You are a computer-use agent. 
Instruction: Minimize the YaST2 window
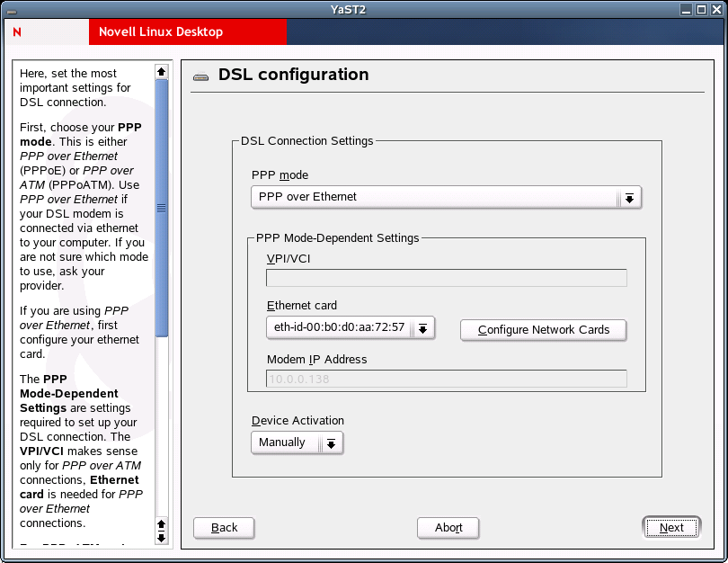tap(686, 9)
